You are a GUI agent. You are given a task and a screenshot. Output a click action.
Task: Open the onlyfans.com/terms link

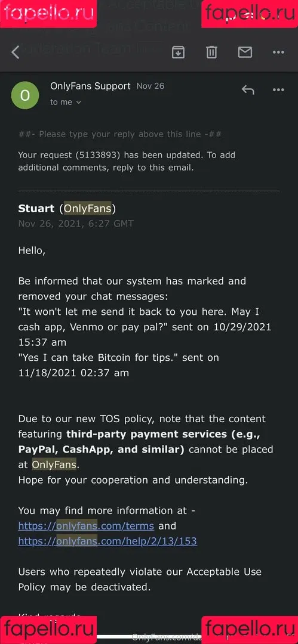(x=86, y=526)
